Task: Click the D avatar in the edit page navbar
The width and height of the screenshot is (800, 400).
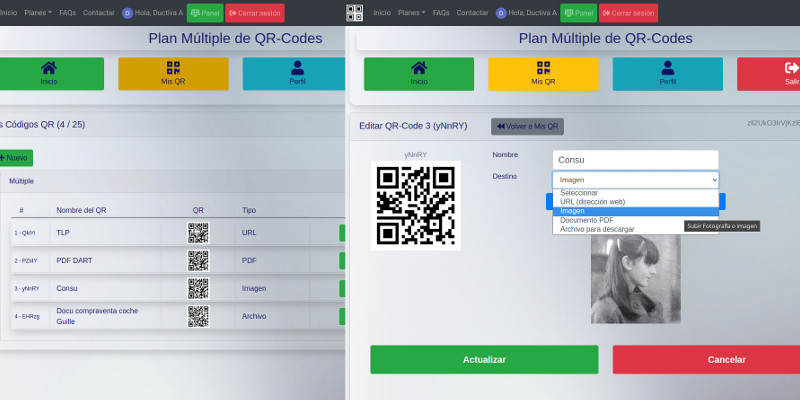Action: pyautogui.click(x=501, y=13)
